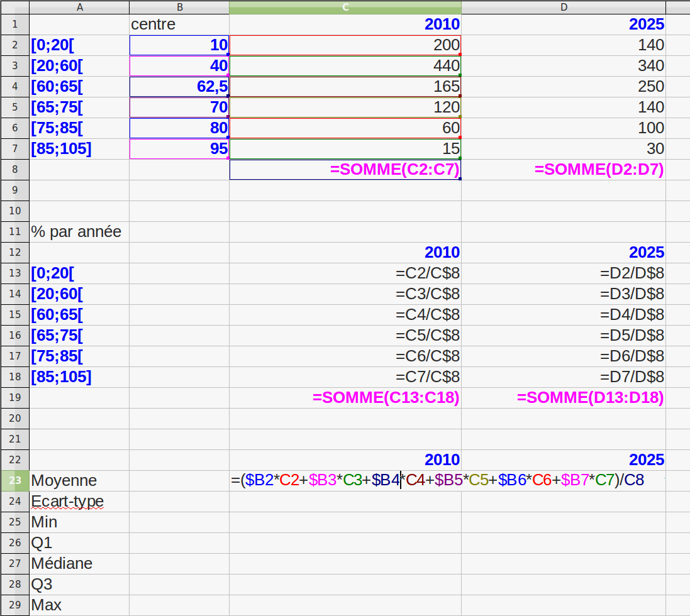Click the Ecart-type label cell
This screenshot has height=616, width=690.
[79, 502]
